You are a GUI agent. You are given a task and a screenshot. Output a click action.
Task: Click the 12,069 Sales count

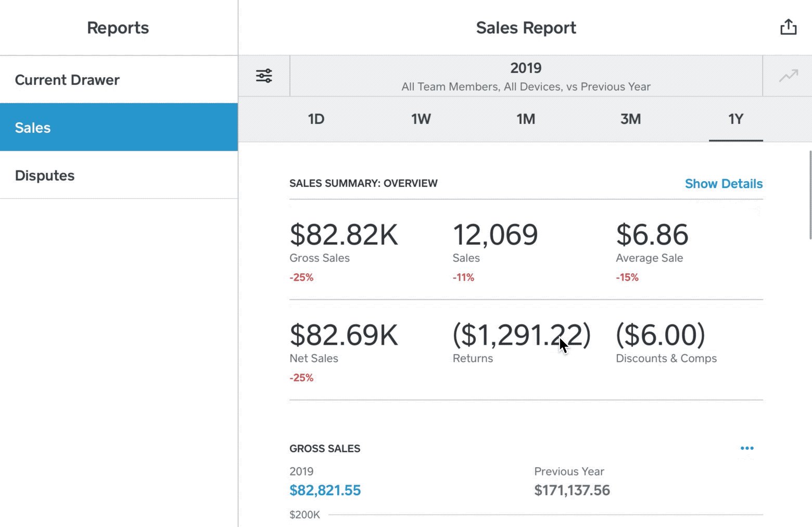pyautogui.click(x=495, y=235)
